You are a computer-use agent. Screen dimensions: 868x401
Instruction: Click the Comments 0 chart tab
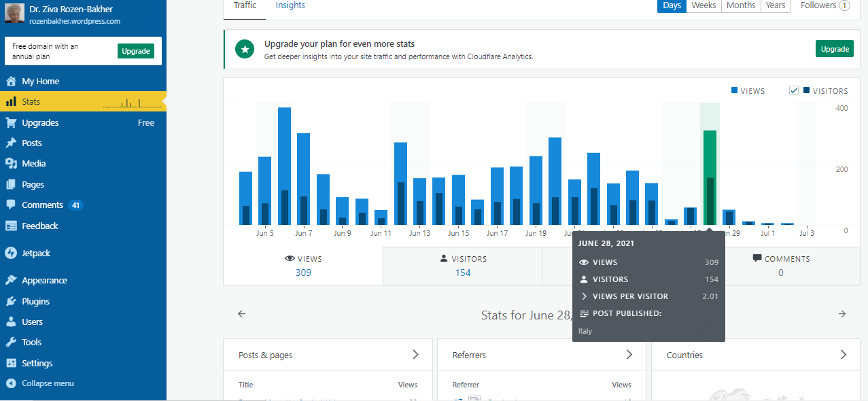(x=780, y=266)
